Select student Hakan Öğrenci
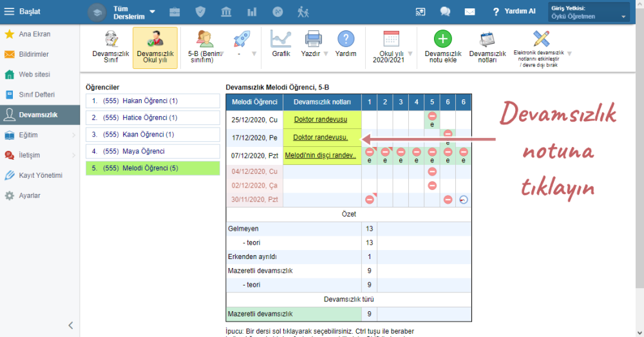This screenshot has height=337, width=644. coord(153,101)
